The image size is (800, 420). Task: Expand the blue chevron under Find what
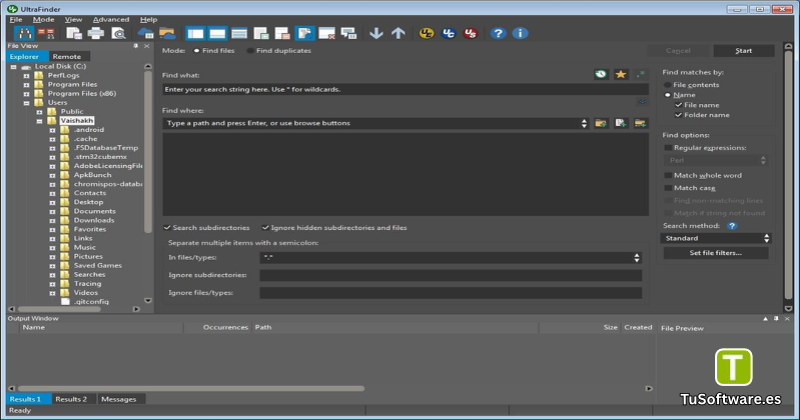[642, 102]
